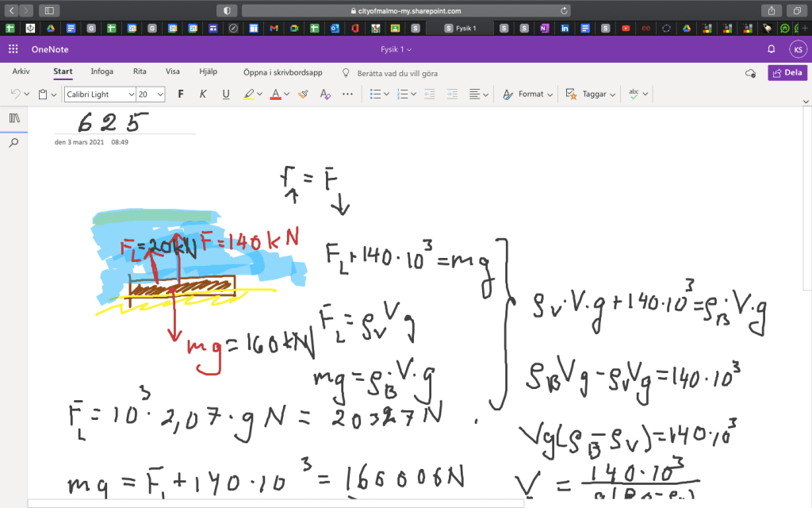Toggle bold formatting

[x=181, y=94]
